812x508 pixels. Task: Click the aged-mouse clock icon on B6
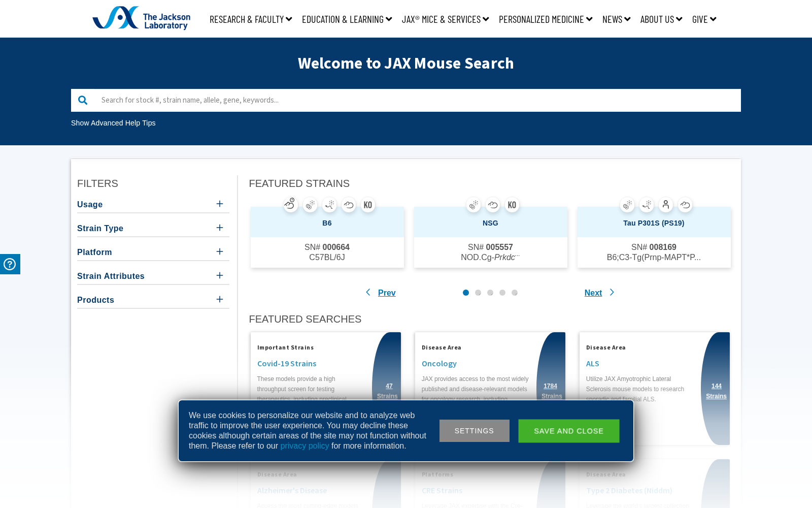tap(290, 205)
